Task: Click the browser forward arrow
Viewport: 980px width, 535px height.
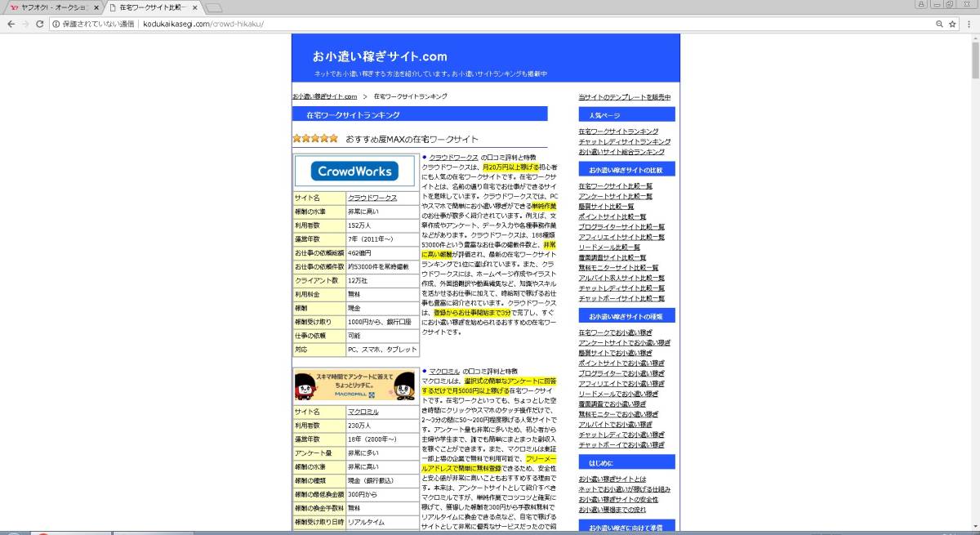Action: click(x=24, y=25)
